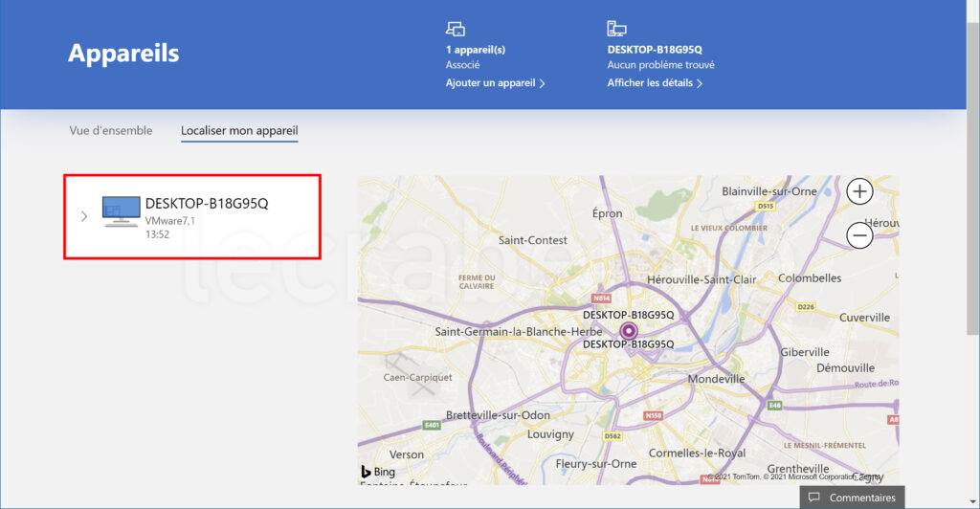Viewport: 980px width, 509px height.
Task: Click 'Saint-Germain-la-Blanche-Herbe' on the map
Action: [519, 332]
